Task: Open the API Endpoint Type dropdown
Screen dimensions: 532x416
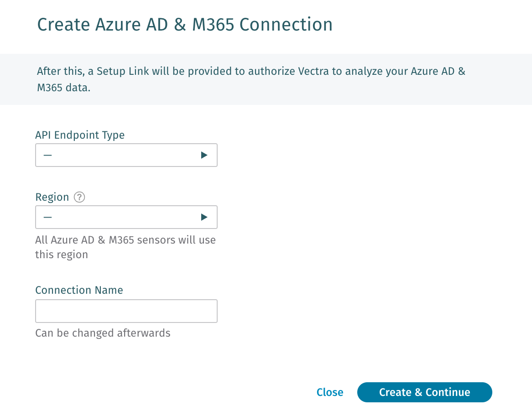Action: click(x=126, y=155)
